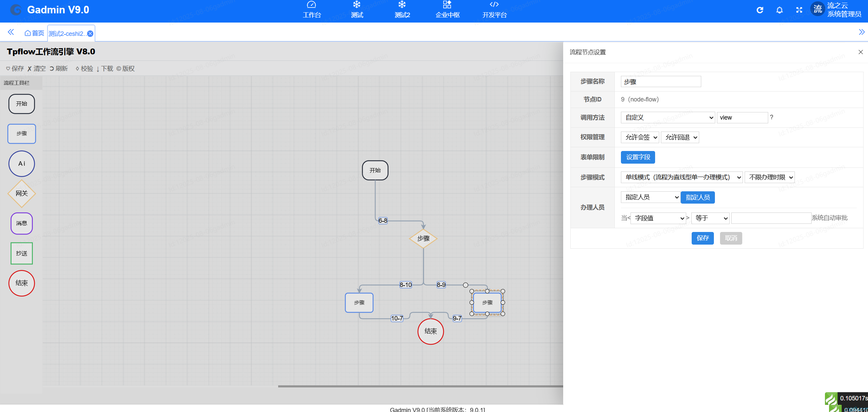Viewport: 868px width, 412px height.
Task: Pick the 抄送 copy node tool
Action: pyautogui.click(x=22, y=253)
